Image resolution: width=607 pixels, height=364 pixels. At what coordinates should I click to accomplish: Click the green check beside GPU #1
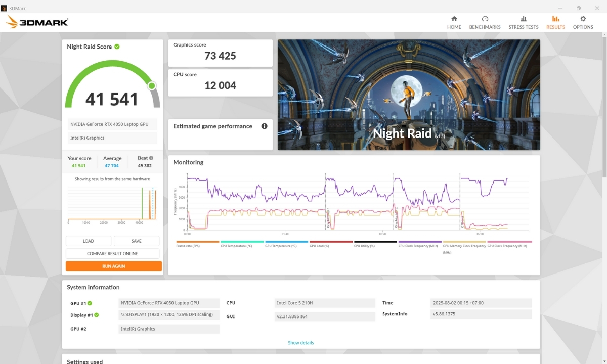point(90,303)
